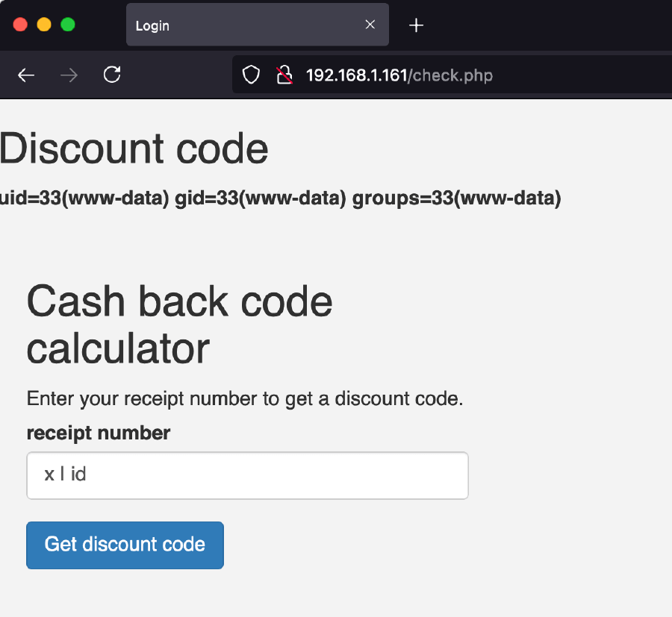The image size is (672, 617).
Task: Open the tracking protection shield icon
Action: click(252, 75)
